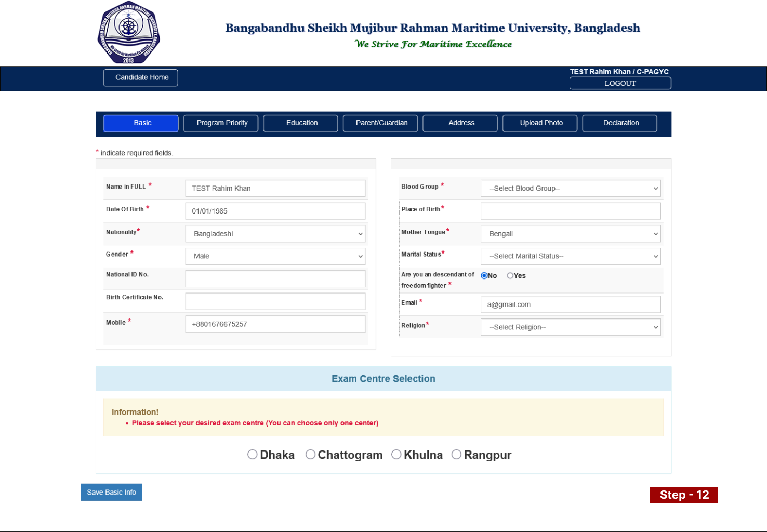Go to Candidate Home
Screen dimensions: 767x532
(141, 77)
